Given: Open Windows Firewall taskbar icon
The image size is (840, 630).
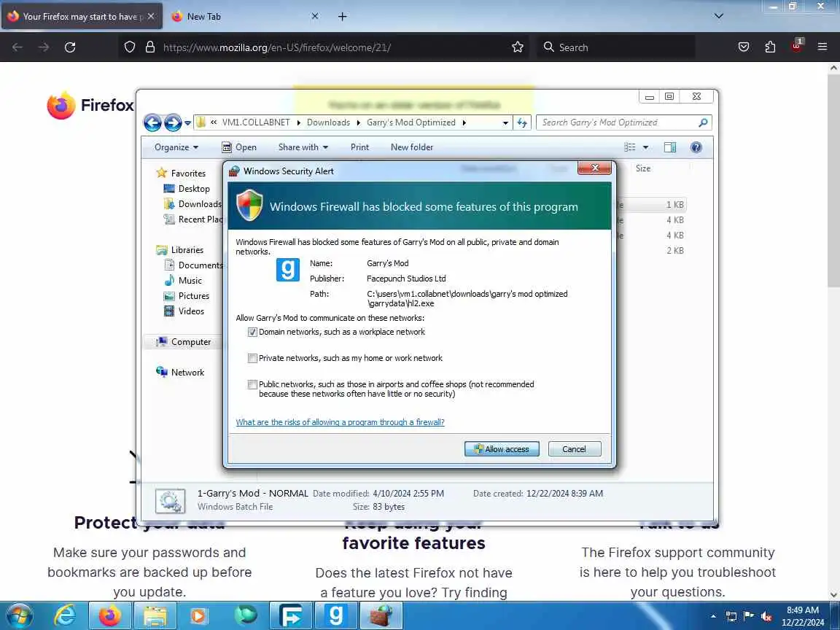Looking at the screenshot, I should click(381, 616).
